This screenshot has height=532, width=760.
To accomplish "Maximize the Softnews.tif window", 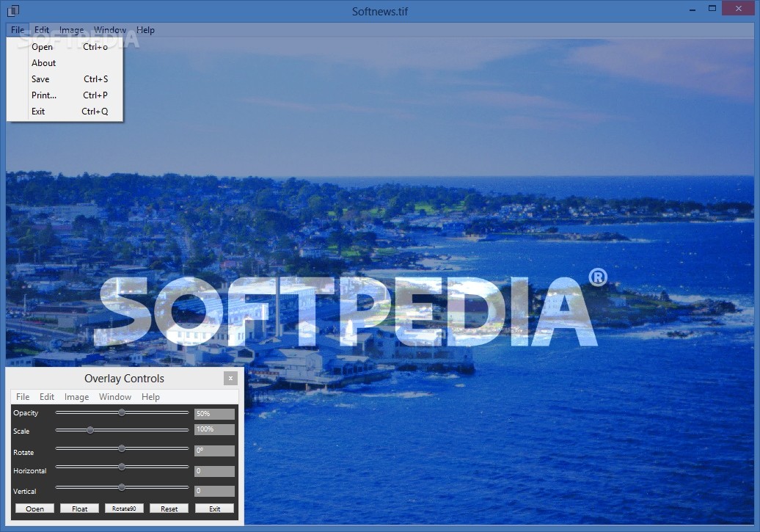I will (x=712, y=9).
